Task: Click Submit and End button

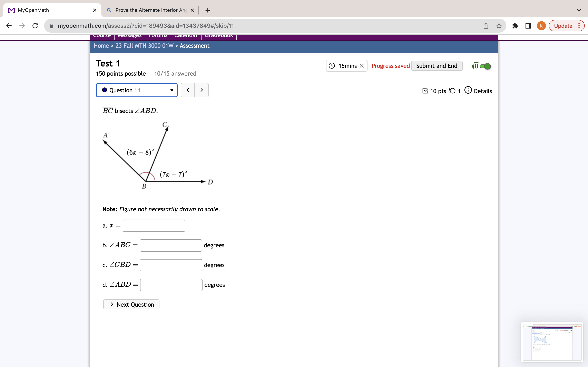Action: (437, 66)
